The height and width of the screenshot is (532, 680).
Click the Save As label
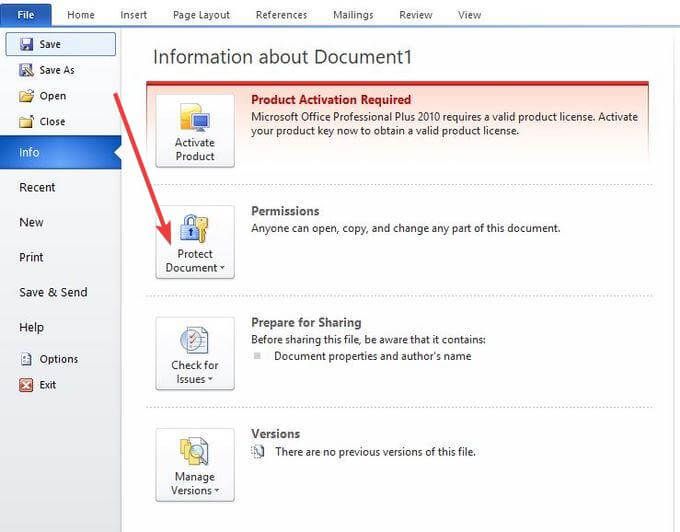pyautogui.click(x=57, y=70)
